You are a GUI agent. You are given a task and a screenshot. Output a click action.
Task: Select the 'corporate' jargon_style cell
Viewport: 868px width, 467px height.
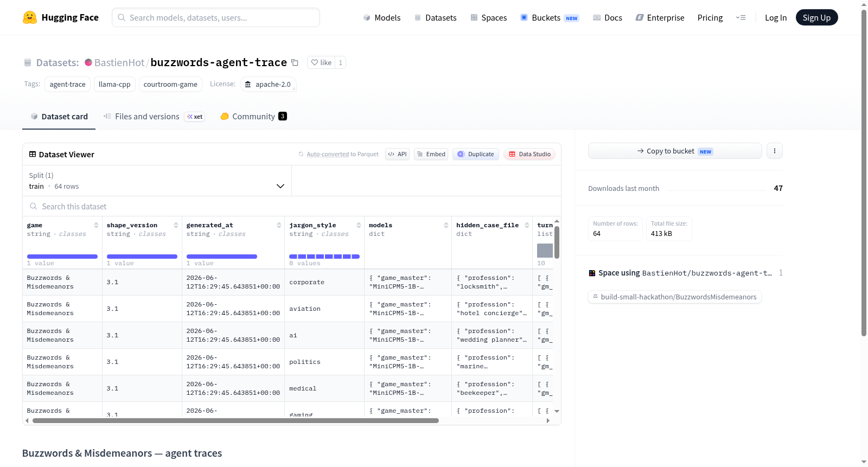click(x=324, y=282)
